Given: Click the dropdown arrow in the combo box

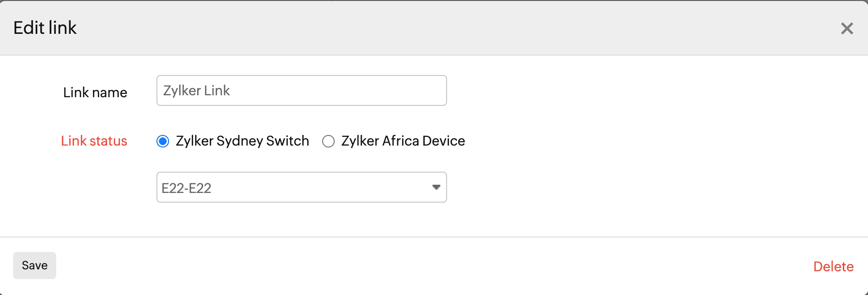Looking at the screenshot, I should coord(436,187).
